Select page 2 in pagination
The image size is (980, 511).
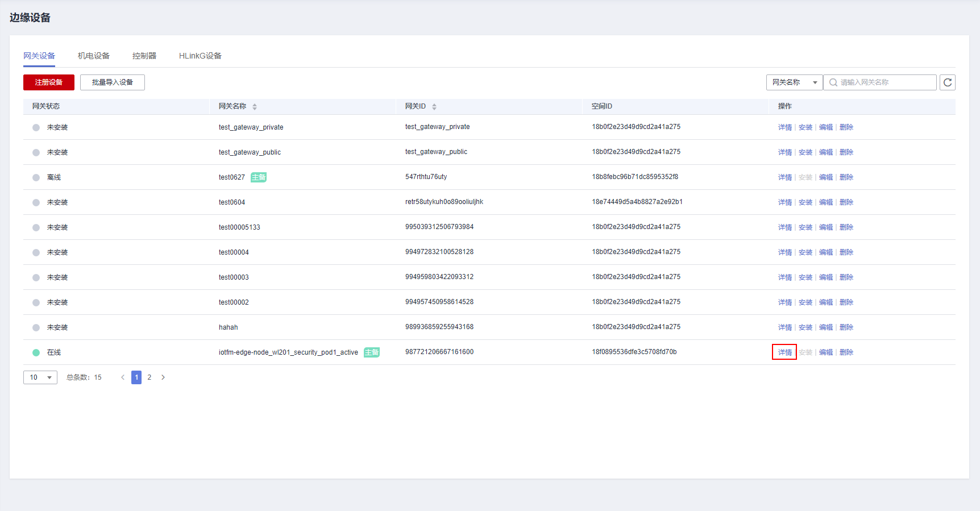(150, 377)
